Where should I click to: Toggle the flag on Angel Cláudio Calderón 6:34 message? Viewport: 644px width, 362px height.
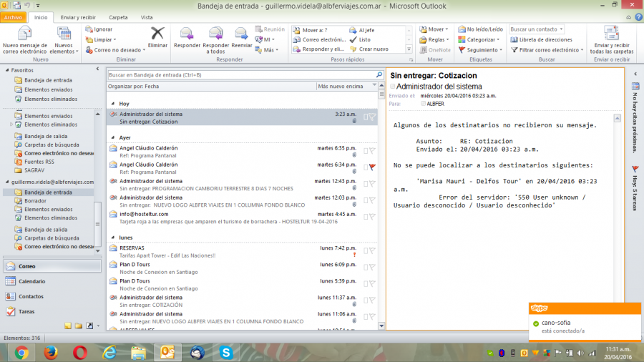[372, 167]
